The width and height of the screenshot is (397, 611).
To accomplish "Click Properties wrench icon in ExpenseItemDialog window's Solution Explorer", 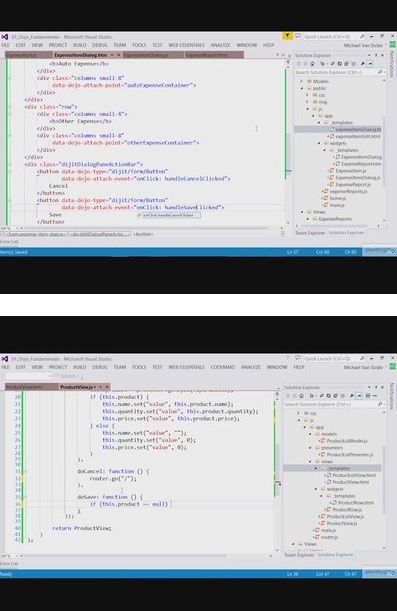I will click(363, 64).
